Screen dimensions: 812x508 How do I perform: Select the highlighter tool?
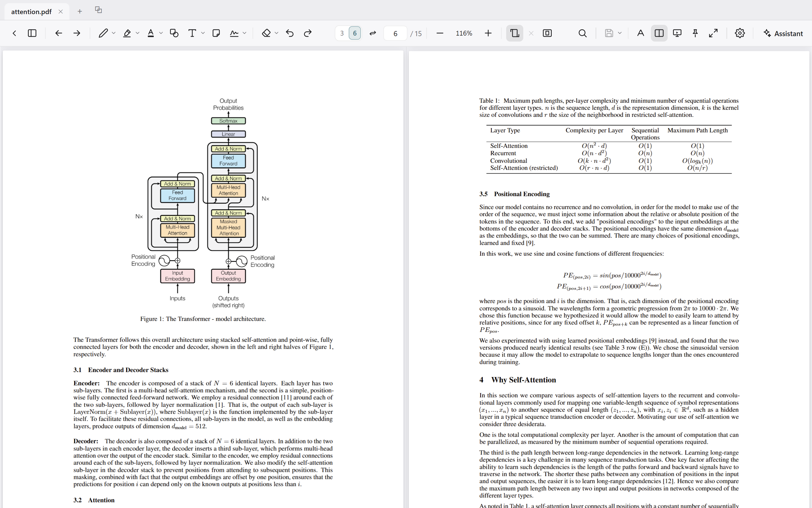pyautogui.click(x=127, y=33)
